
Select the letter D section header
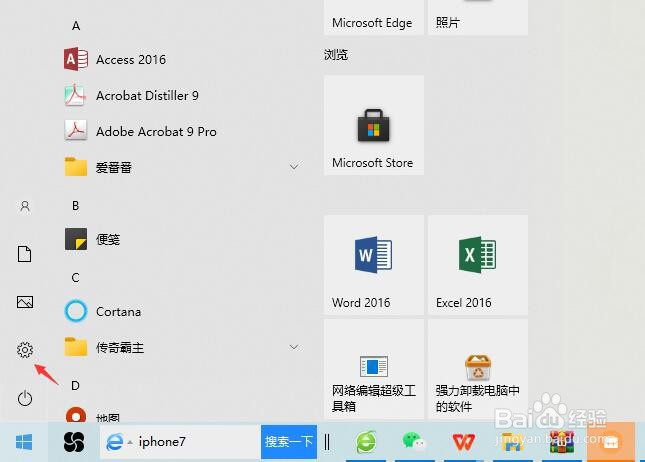[75, 385]
